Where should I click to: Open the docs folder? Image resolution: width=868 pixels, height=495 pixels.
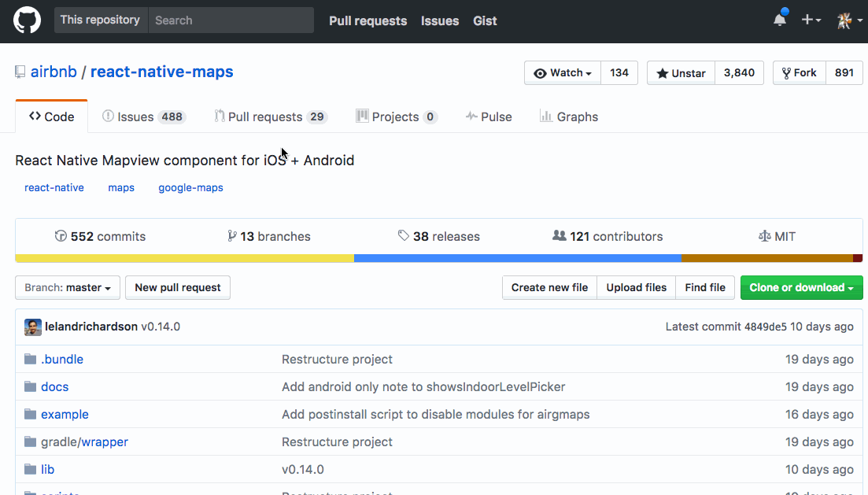coord(55,386)
